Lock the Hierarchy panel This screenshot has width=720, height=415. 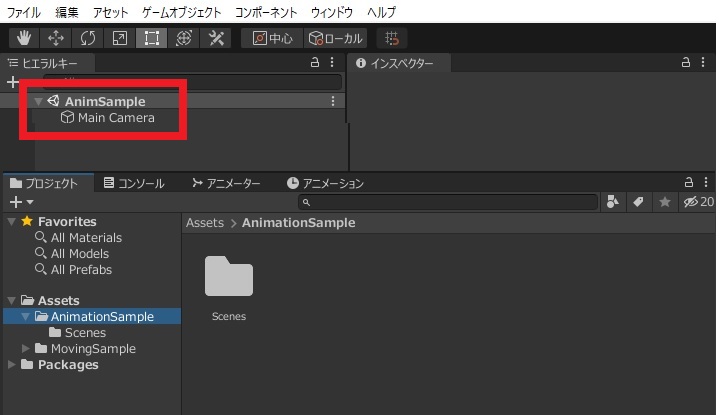(x=315, y=62)
